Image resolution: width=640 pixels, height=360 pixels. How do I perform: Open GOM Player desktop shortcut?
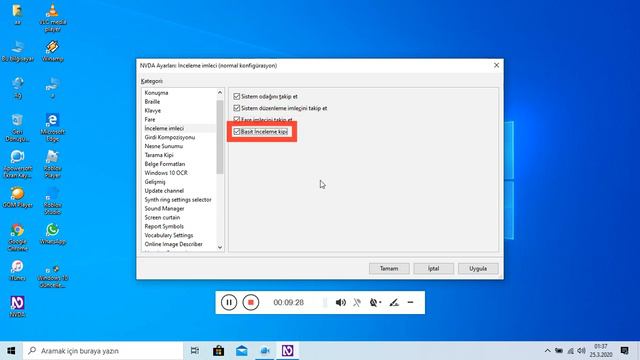(x=18, y=198)
